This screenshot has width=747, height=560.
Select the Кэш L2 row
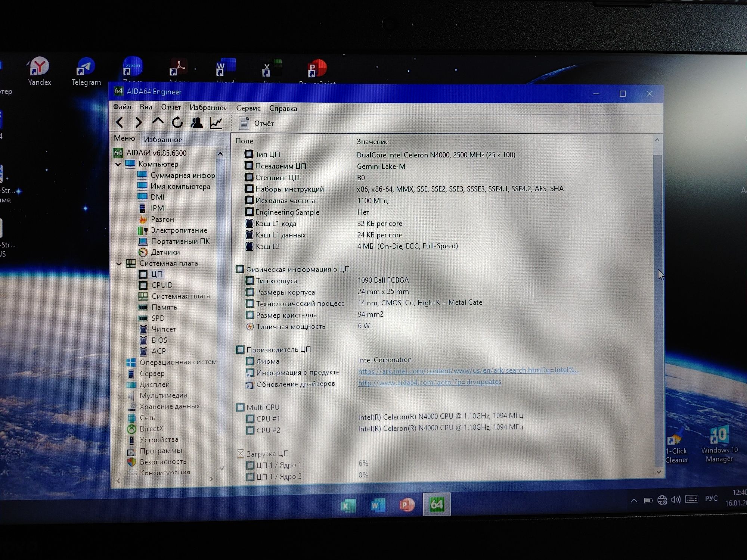pyautogui.click(x=351, y=246)
